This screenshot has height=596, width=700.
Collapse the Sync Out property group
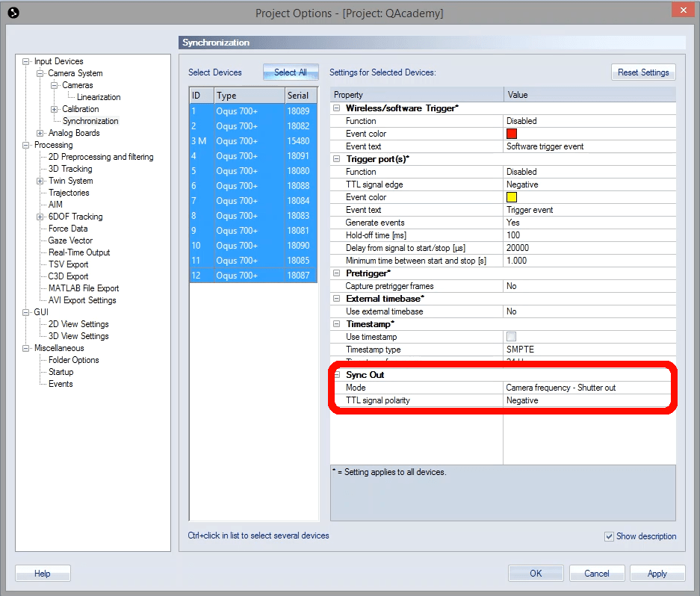click(x=337, y=375)
